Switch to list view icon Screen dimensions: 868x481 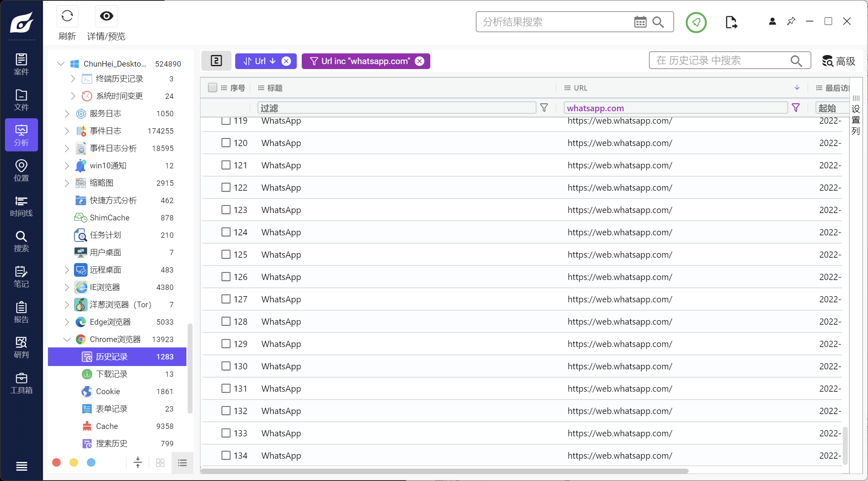(182, 462)
